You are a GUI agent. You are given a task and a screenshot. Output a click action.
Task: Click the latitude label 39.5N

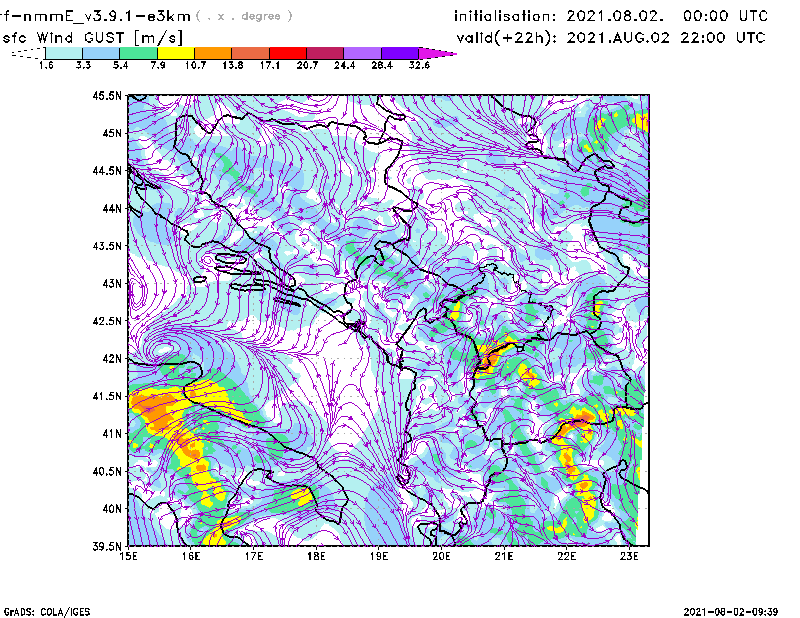(x=107, y=547)
